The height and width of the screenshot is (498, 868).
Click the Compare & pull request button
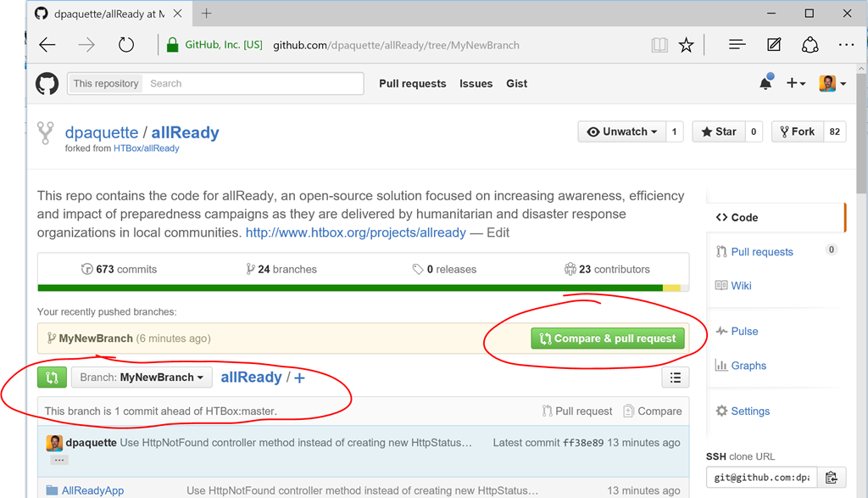point(608,339)
